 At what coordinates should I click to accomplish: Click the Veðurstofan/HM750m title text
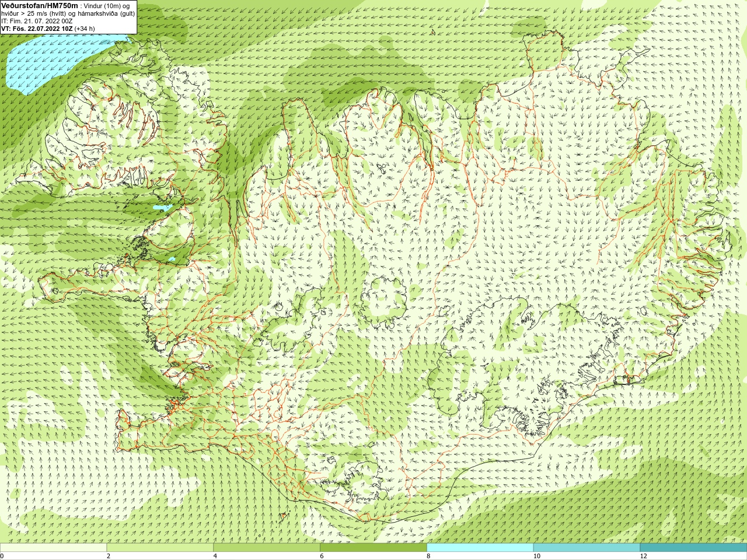(40, 5)
